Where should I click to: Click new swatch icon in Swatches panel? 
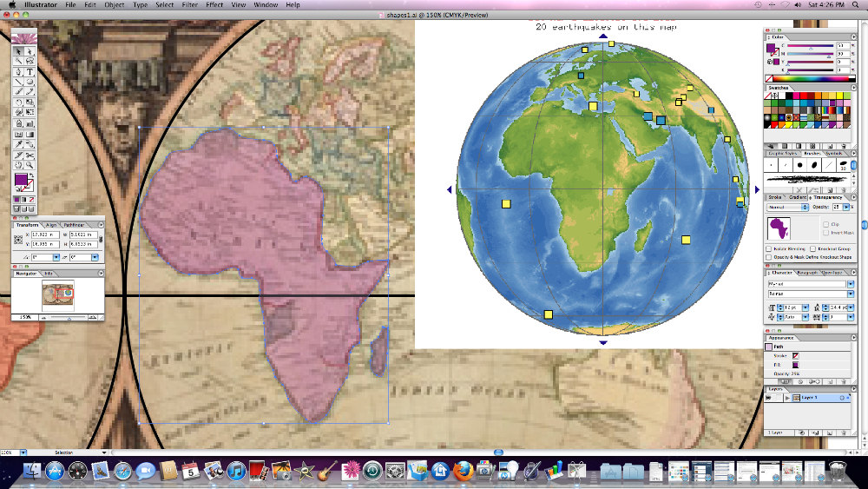coord(829,146)
